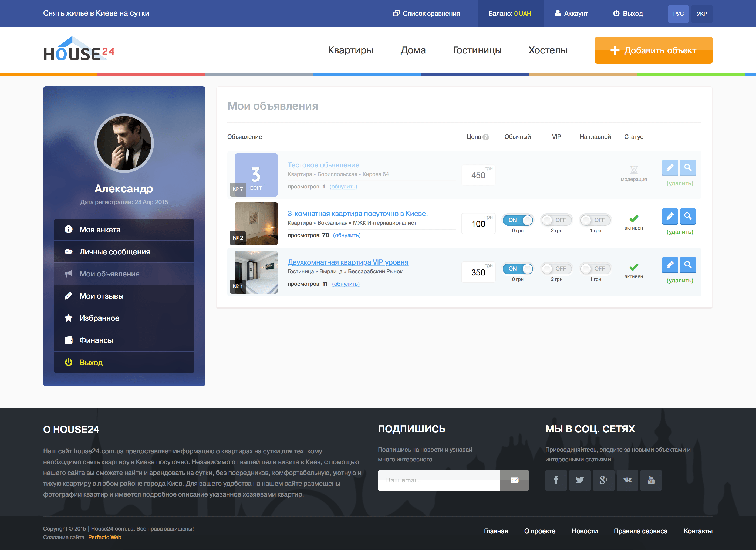Open Гостиницы in main navigation
This screenshot has width=756, height=550.
click(x=477, y=50)
